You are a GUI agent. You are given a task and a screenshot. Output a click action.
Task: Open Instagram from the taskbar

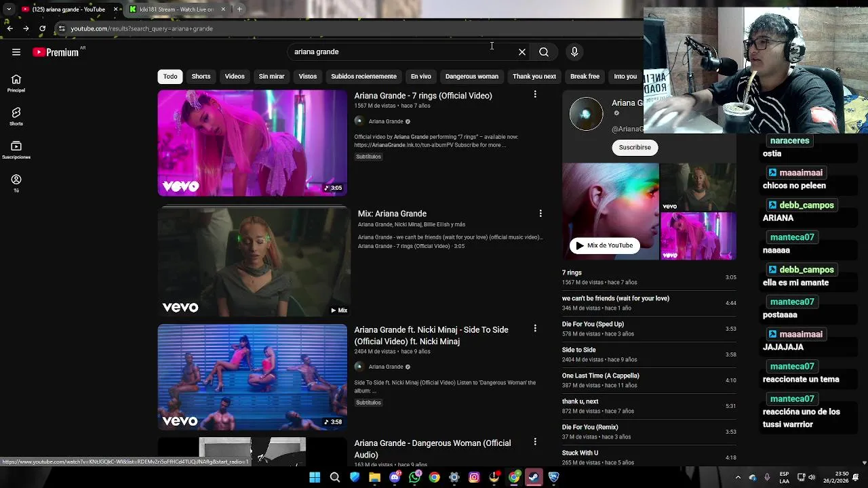click(474, 477)
